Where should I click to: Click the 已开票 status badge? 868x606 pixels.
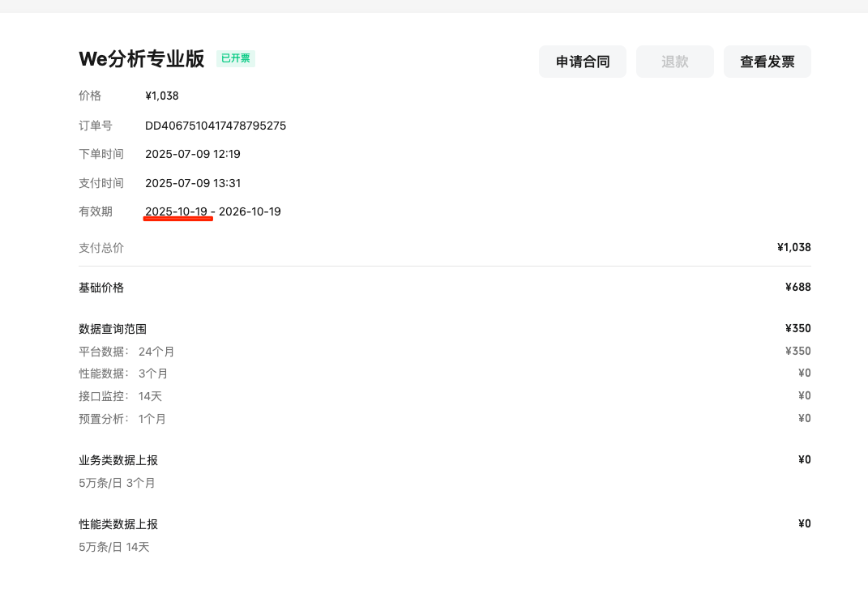pos(235,58)
